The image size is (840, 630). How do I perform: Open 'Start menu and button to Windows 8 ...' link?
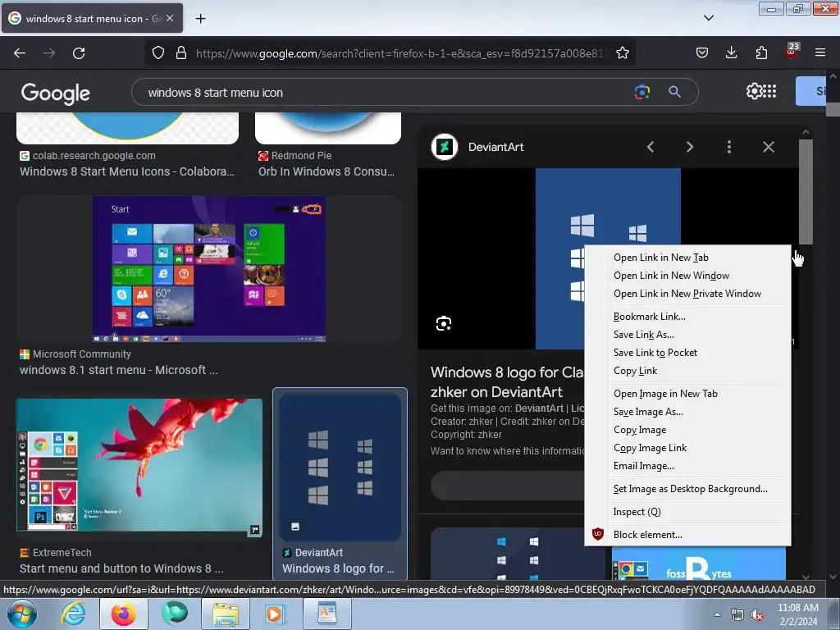(x=121, y=569)
